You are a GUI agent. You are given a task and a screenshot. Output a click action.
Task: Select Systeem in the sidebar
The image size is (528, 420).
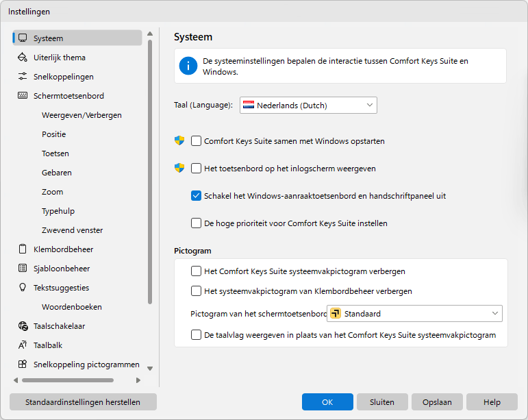pyautogui.click(x=77, y=38)
